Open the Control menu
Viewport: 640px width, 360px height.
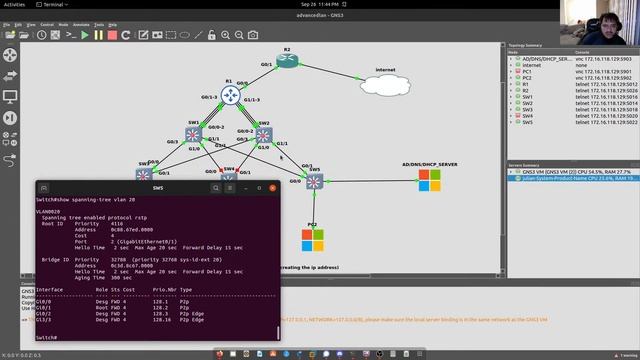coord(47,25)
